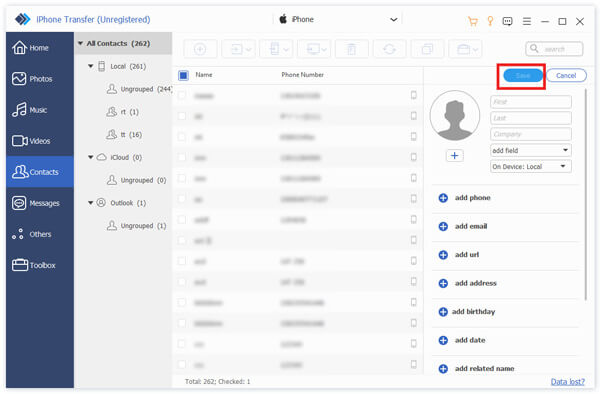Click the add photo plus button under avatar
Image resolution: width=600 pixels, height=394 pixels.
pyautogui.click(x=455, y=156)
